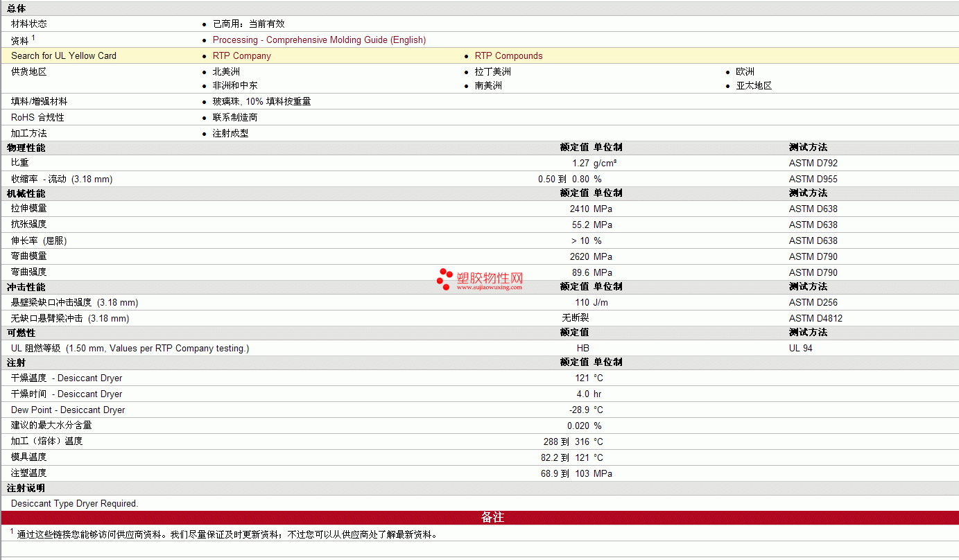Click the 55.2 tensile strength value
The image size is (959, 560).
(x=580, y=225)
